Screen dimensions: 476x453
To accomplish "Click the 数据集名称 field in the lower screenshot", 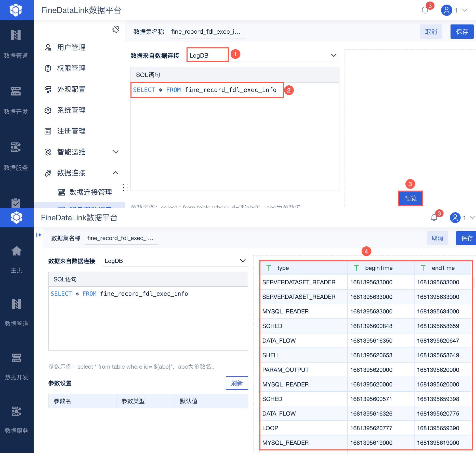I will [x=122, y=238].
